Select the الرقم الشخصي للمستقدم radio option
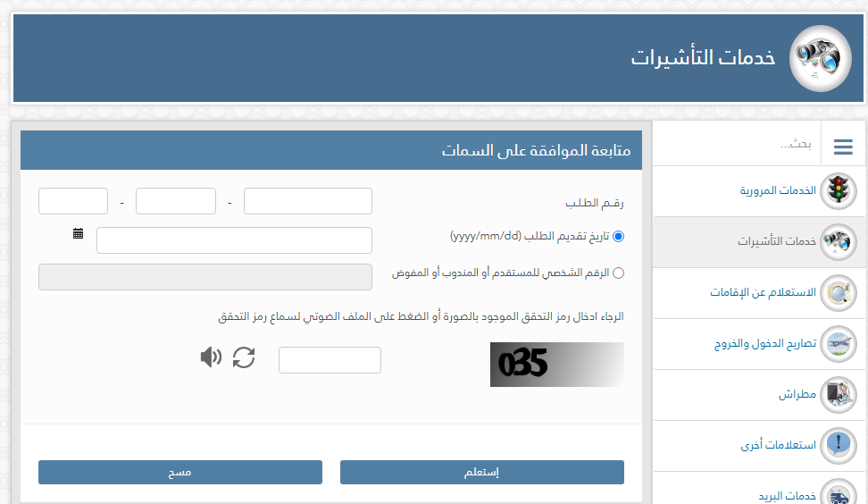868x504 pixels. pyautogui.click(x=619, y=273)
